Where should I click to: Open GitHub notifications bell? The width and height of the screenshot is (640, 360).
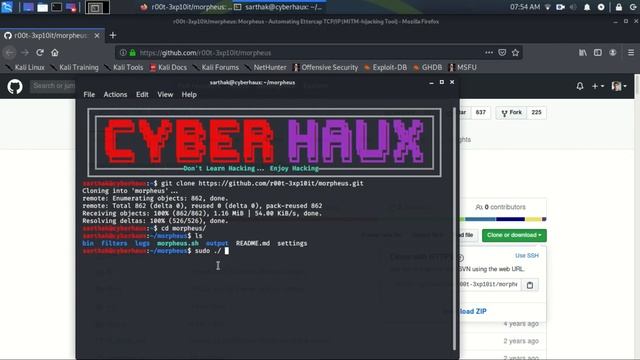click(x=580, y=86)
